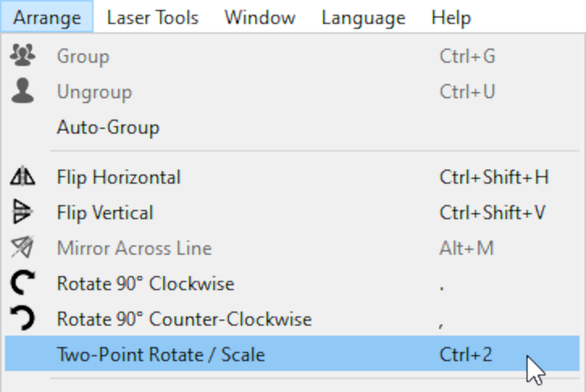Click the Ungroup single-person icon
586x392 pixels.
23,90
